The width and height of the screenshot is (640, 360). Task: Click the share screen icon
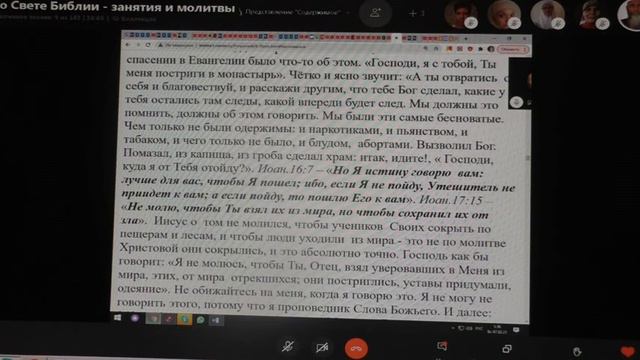tap(507, 349)
